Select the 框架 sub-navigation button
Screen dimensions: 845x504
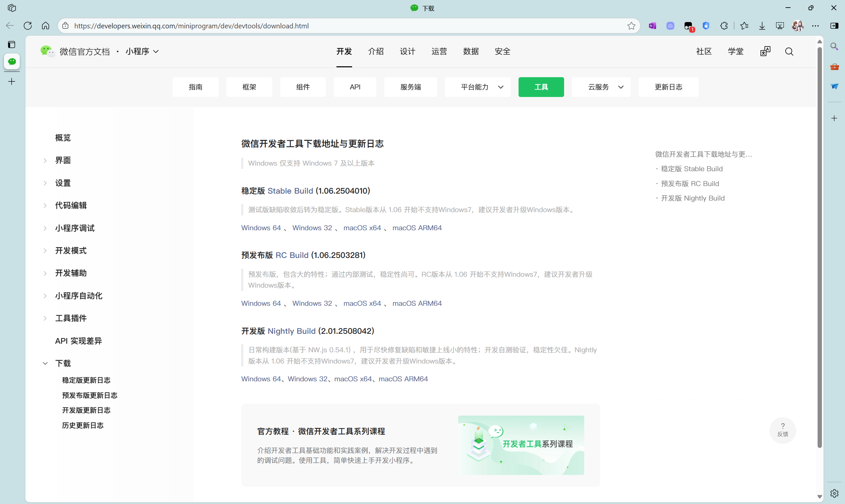[x=249, y=87]
